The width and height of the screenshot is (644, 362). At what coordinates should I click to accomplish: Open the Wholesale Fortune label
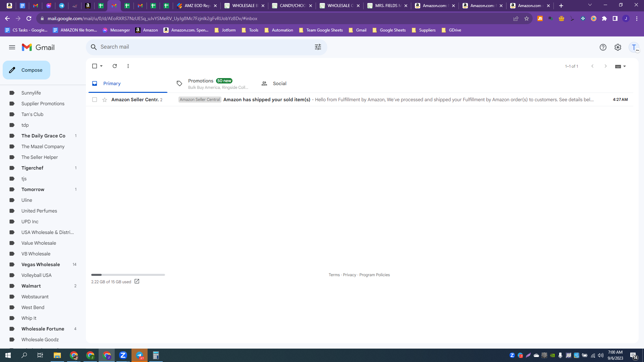pyautogui.click(x=43, y=329)
